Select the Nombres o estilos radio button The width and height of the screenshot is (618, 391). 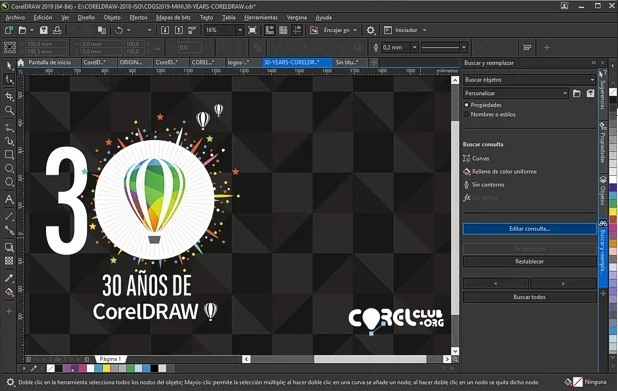[x=467, y=114]
